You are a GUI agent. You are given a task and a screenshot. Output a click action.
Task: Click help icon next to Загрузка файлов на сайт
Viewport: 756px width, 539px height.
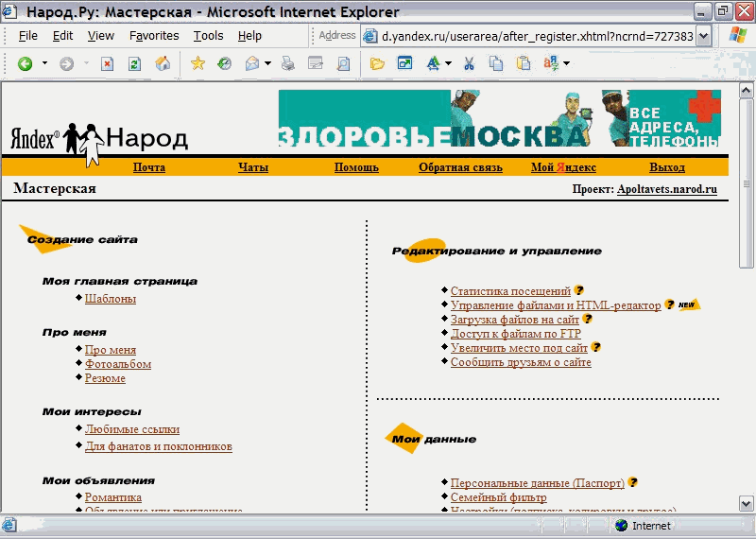coord(587,319)
